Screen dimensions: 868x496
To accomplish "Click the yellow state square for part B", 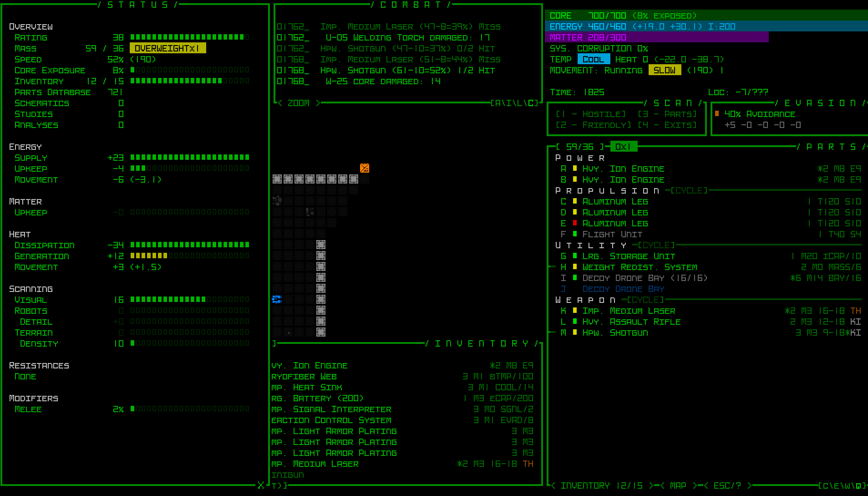I will click(575, 179).
